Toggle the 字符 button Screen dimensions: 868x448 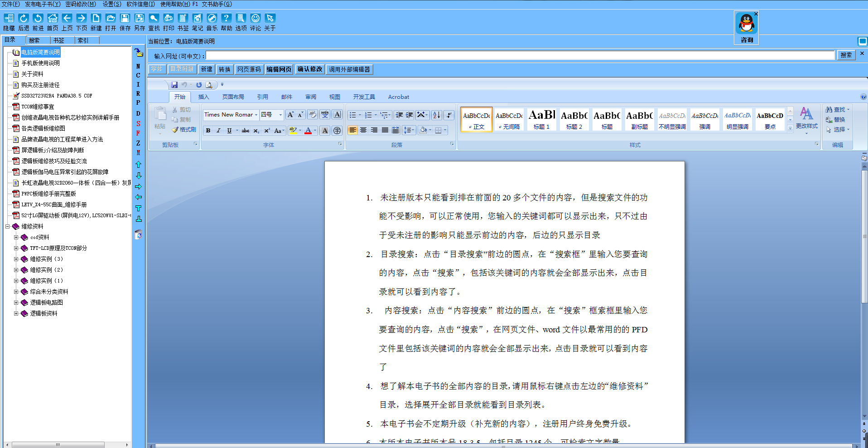(157, 69)
